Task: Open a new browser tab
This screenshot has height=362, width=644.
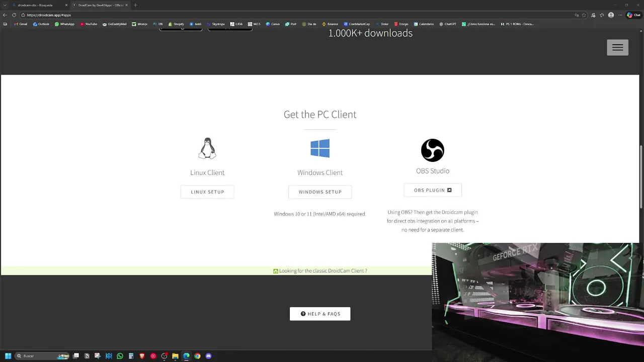Action: 135,5
